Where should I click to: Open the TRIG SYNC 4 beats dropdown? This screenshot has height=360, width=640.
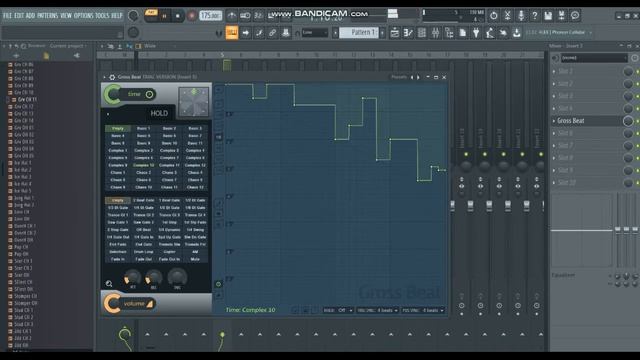click(378, 310)
